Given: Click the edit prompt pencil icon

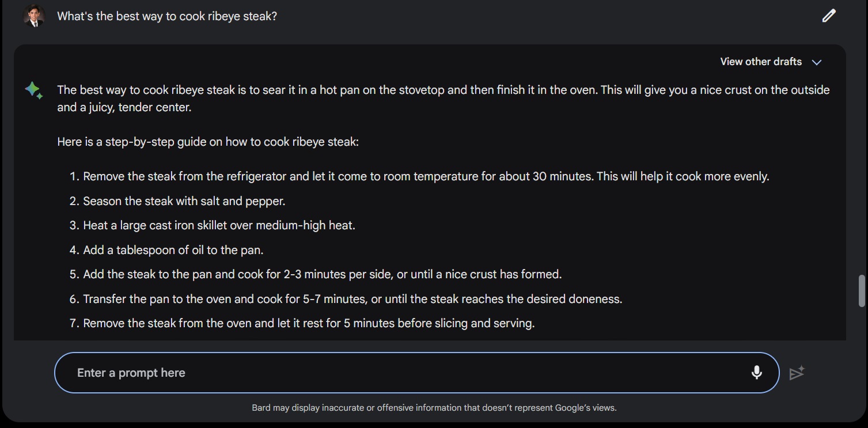Looking at the screenshot, I should (829, 16).
